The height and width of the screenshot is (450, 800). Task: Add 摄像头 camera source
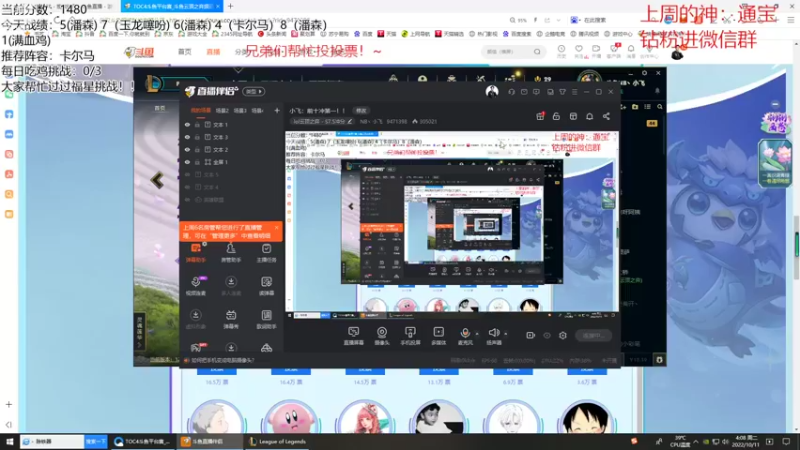click(382, 336)
